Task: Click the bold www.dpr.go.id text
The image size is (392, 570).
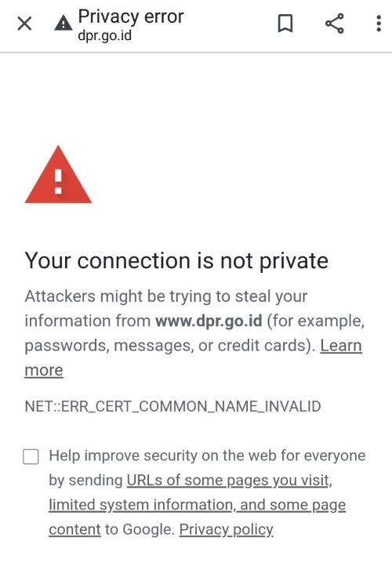Action: (209, 321)
